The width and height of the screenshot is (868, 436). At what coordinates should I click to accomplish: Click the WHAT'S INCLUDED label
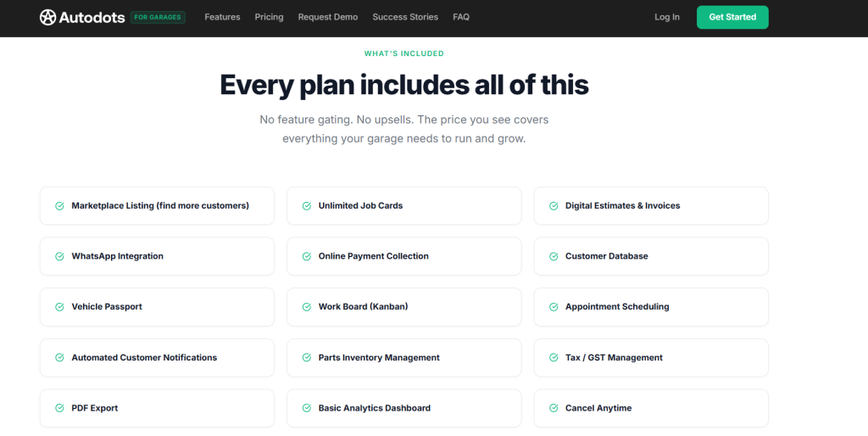tap(404, 53)
